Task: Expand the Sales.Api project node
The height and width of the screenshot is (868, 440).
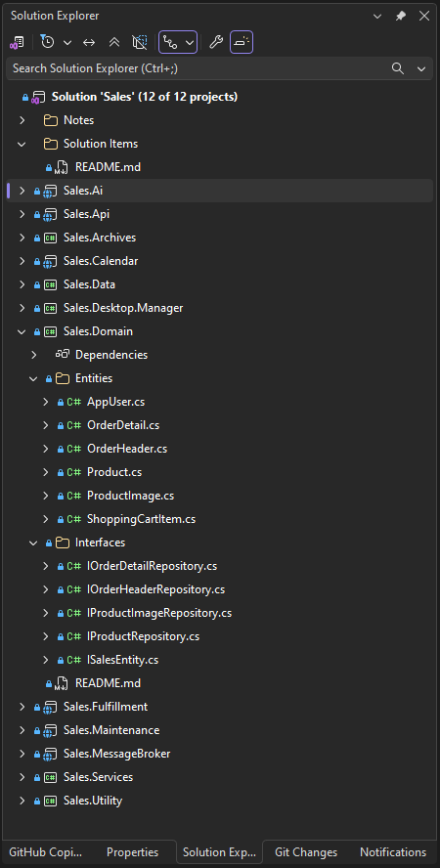Action: click(22, 214)
